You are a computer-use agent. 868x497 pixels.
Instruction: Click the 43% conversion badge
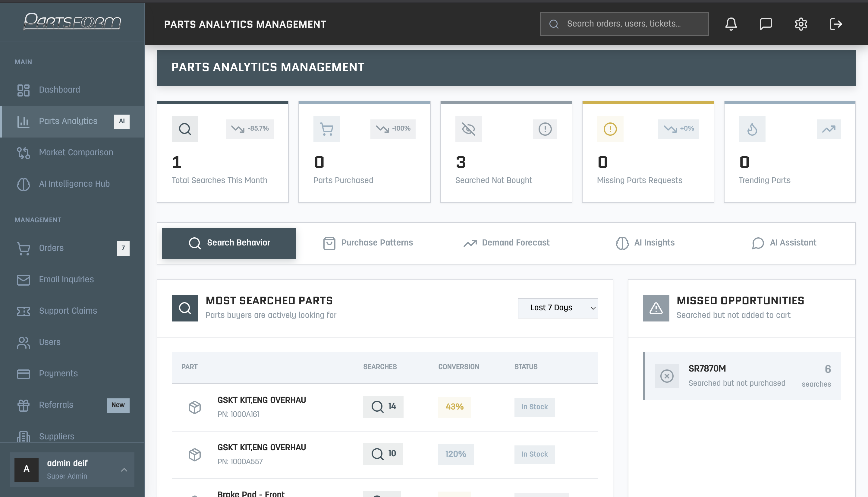tap(454, 407)
